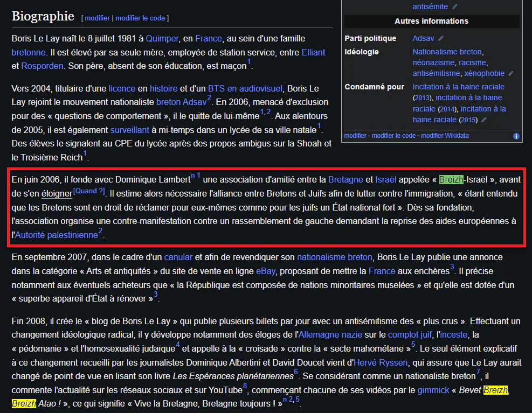
Task: Click the 'inceste' link
Action: coord(454,335)
